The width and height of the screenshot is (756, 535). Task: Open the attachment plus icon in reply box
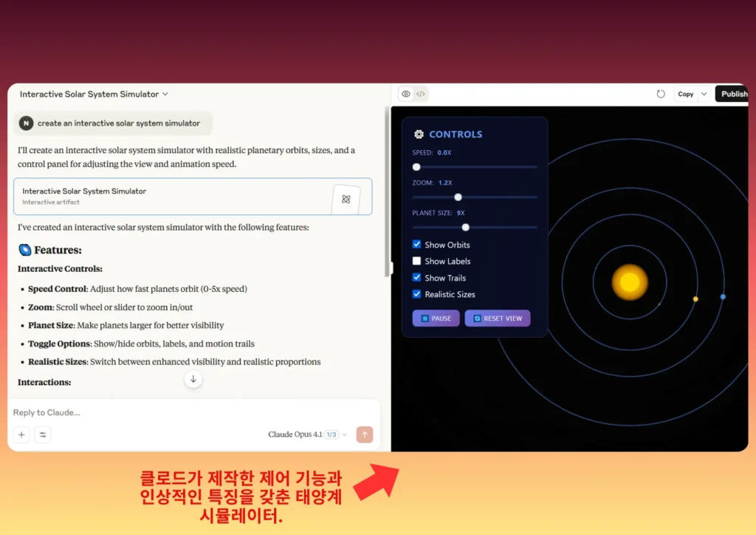pos(21,435)
